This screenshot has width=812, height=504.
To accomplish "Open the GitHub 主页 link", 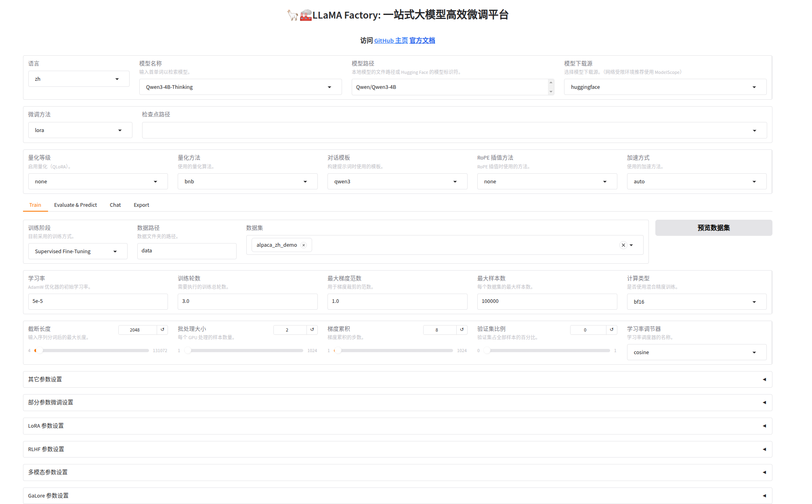I will (x=390, y=40).
